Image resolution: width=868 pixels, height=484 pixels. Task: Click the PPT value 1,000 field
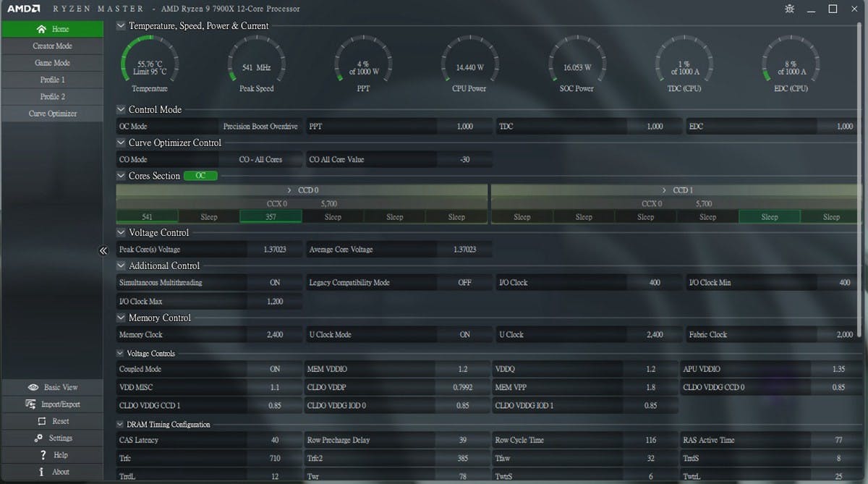(x=464, y=127)
